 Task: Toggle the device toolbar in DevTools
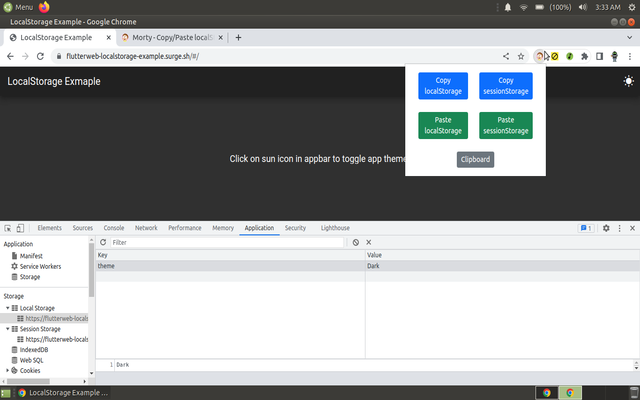point(22,228)
